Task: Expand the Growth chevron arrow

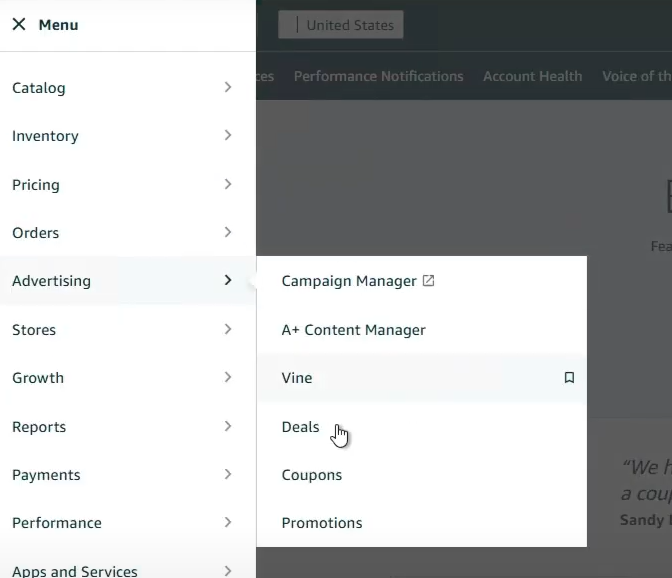Action: 228,377
